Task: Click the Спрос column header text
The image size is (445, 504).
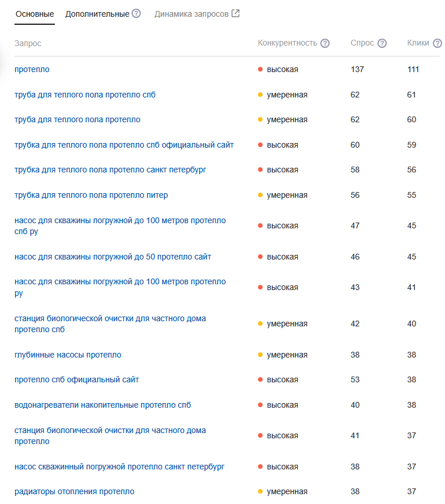Action: pos(362,43)
